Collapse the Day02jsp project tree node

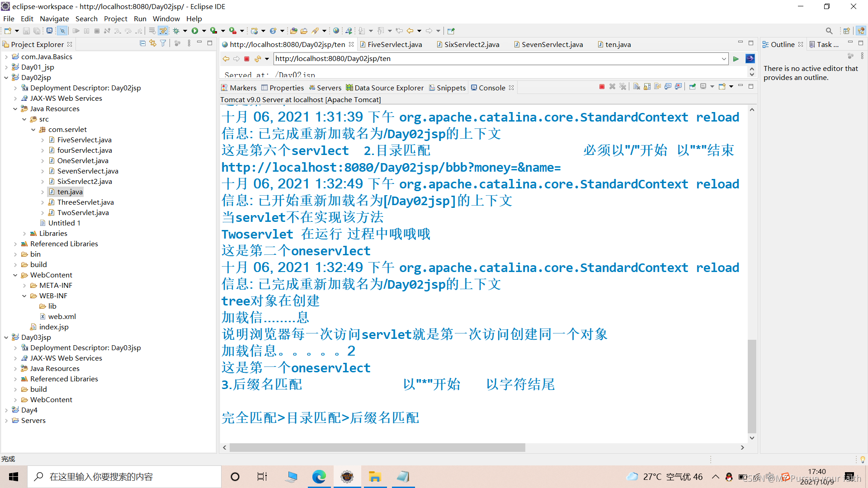point(6,78)
